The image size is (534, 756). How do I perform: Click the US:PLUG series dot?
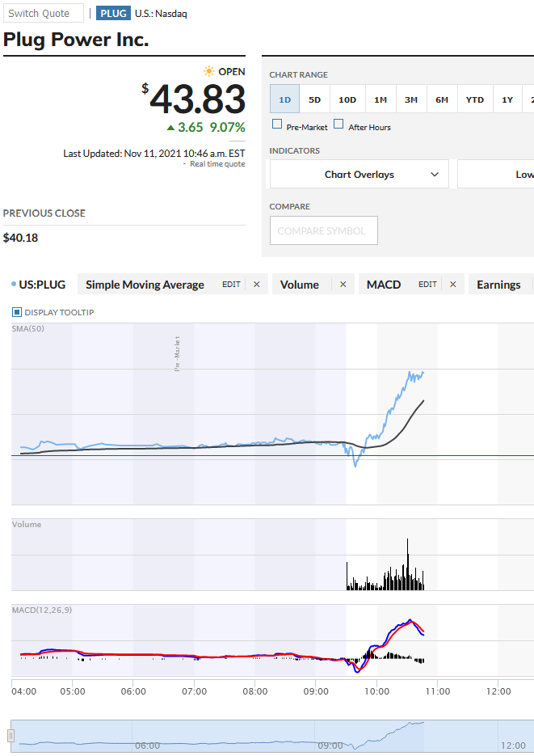click(x=14, y=285)
